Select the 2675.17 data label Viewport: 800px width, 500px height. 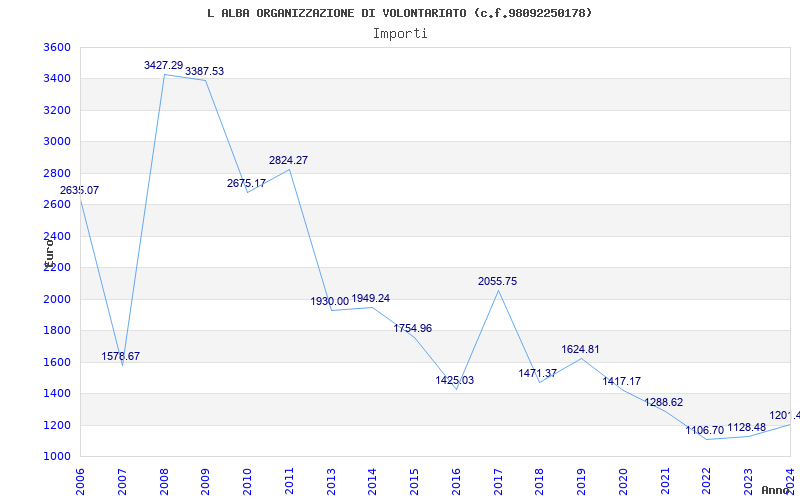tap(246, 183)
